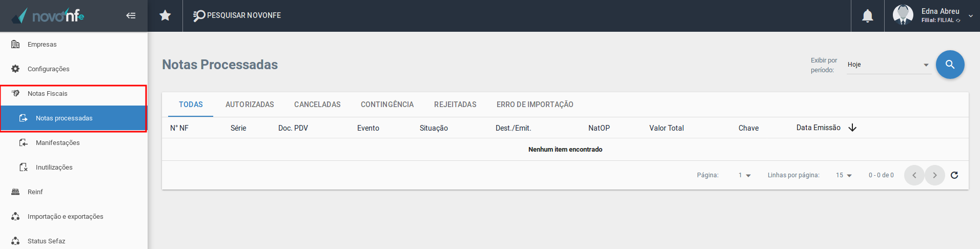Expand the Edna Abreu user menu chevron
980x249 pixels.
tap(971, 16)
